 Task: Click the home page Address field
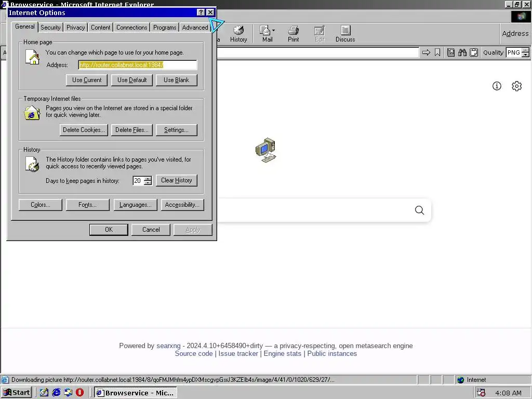click(137, 65)
